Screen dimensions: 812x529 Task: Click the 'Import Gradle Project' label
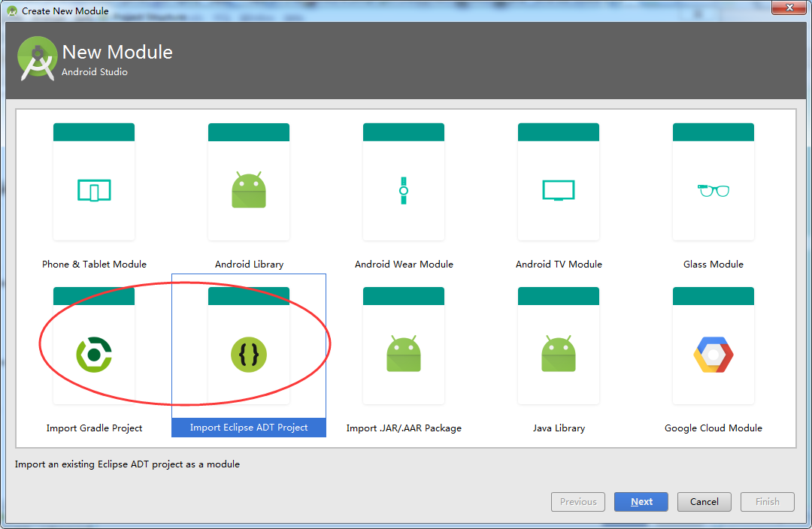pos(94,428)
